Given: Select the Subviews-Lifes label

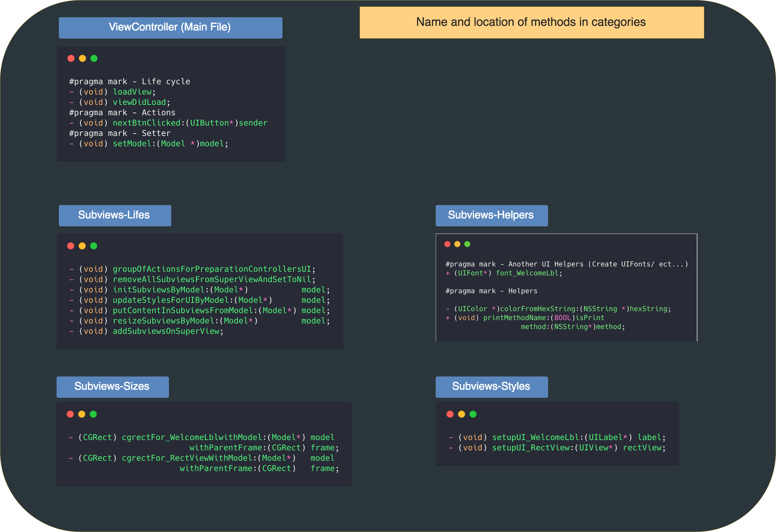Looking at the screenshot, I should coord(115,215).
